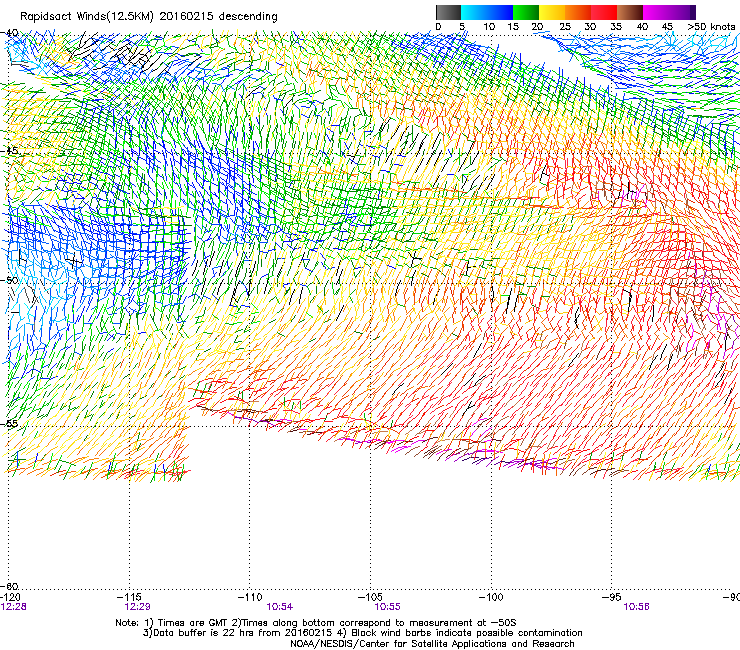
Task: Click the '25' legend scale label
Action: point(565,27)
